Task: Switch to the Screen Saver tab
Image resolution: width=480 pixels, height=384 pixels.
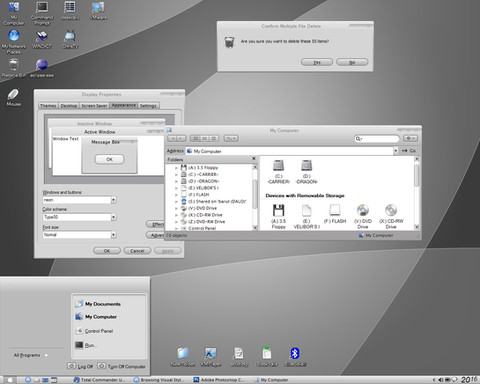Action: click(94, 106)
